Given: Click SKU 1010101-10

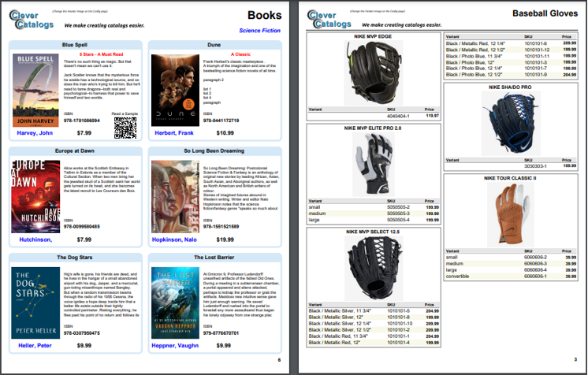Looking at the screenshot, I should coord(400,323).
